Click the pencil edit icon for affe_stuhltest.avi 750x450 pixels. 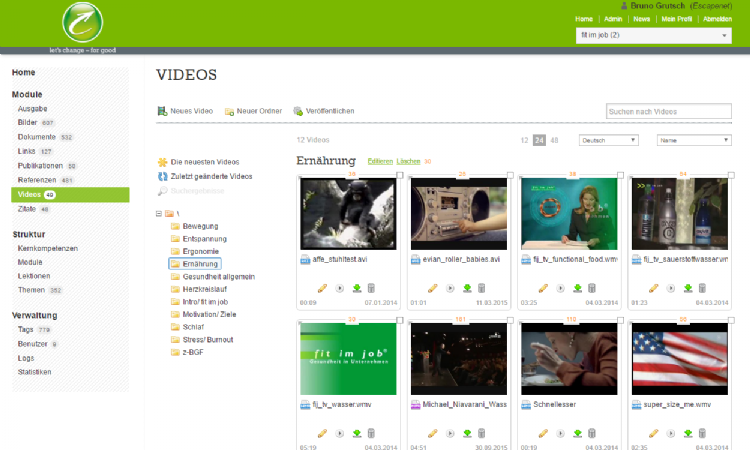coord(322,288)
